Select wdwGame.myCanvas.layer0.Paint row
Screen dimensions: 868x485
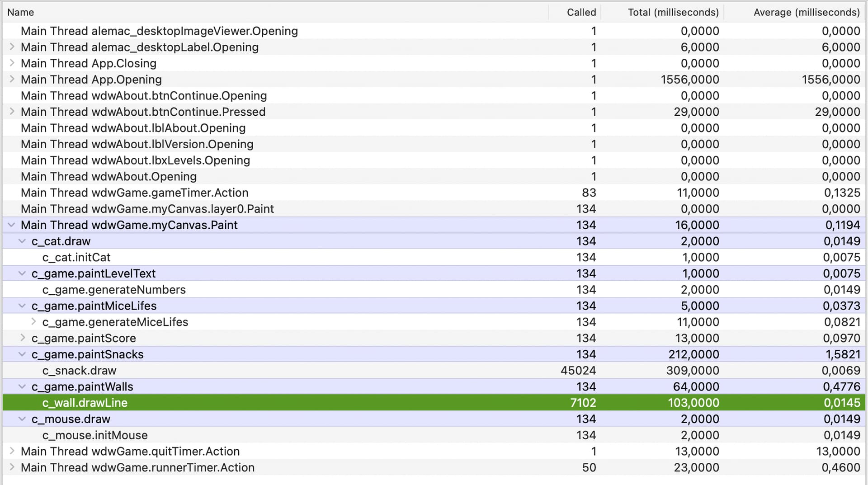(434, 209)
